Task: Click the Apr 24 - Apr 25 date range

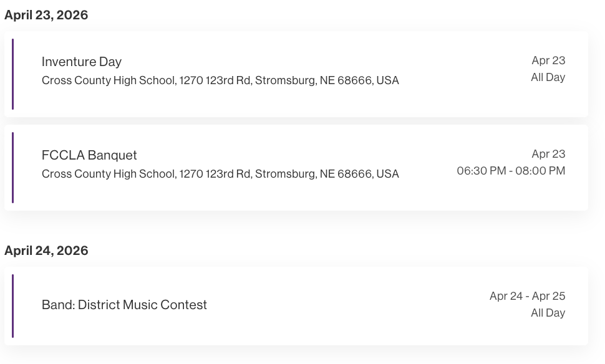Action: (527, 296)
